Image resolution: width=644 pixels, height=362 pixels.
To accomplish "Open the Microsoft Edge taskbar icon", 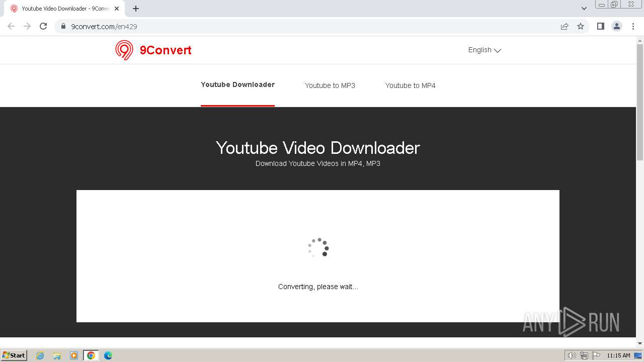I will tap(108, 355).
